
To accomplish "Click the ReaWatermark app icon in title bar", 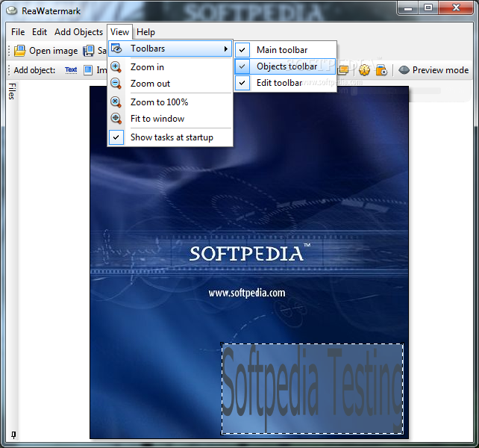I will pyautogui.click(x=12, y=10).
